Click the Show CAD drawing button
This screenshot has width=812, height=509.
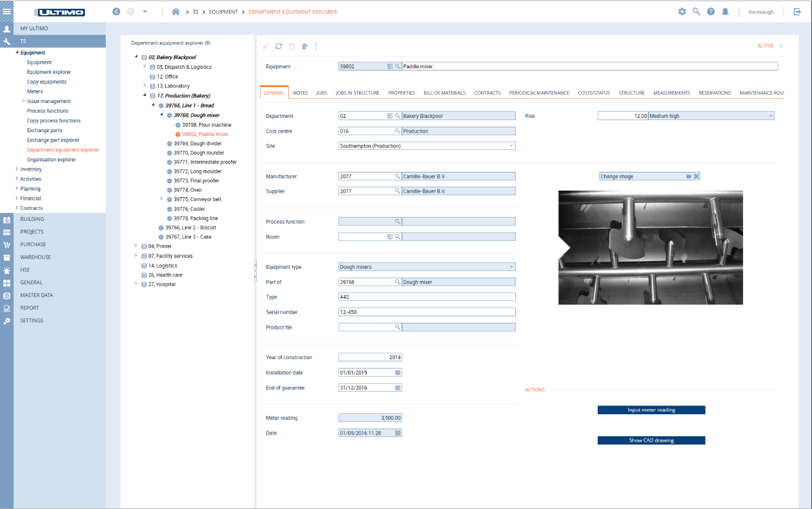click(651, 440)
